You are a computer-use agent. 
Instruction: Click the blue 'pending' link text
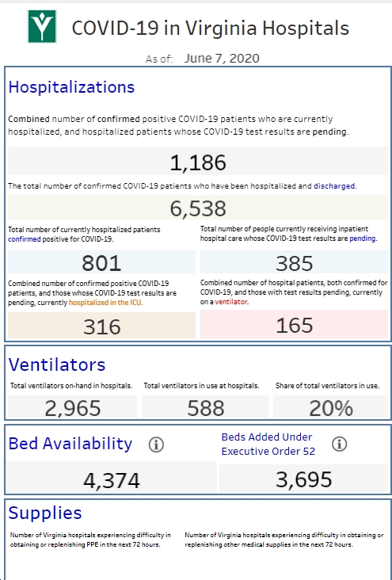363,238
